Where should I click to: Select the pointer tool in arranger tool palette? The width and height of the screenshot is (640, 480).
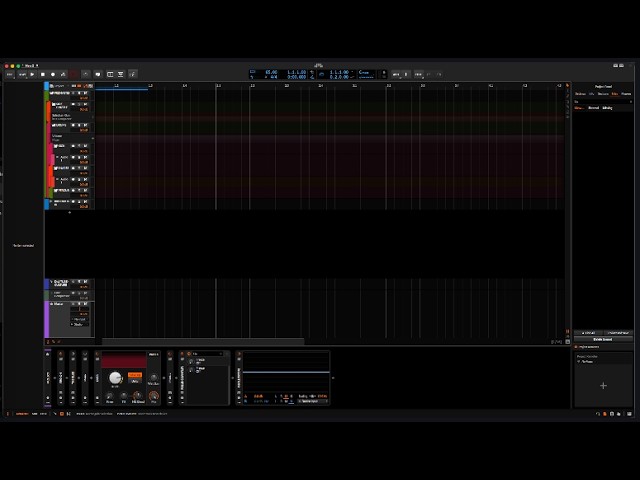(567, 86)
